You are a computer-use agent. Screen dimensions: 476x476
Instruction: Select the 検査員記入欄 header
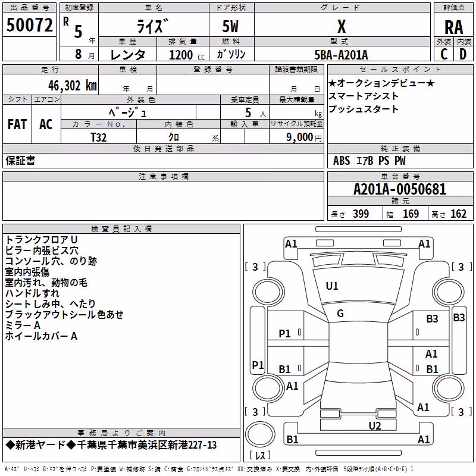click(x=121, y=229)
